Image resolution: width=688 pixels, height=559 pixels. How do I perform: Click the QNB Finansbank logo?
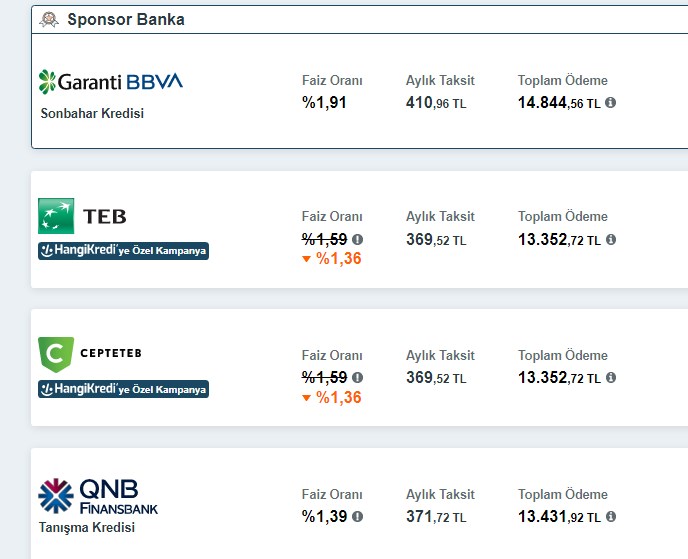pos(98,496)
